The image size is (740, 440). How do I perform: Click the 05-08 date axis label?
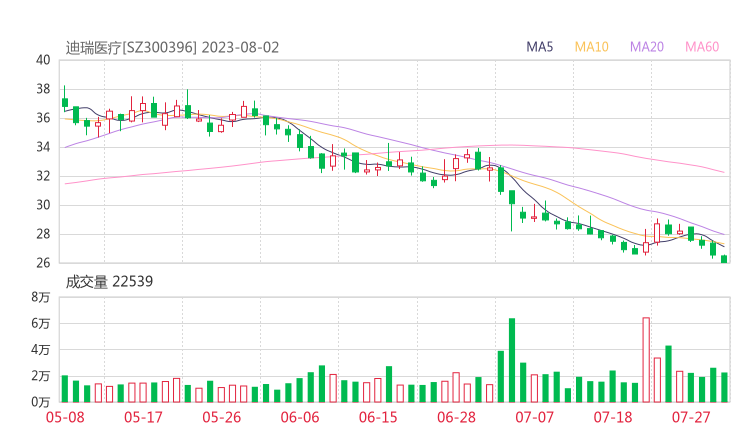(x=65, y=417)
